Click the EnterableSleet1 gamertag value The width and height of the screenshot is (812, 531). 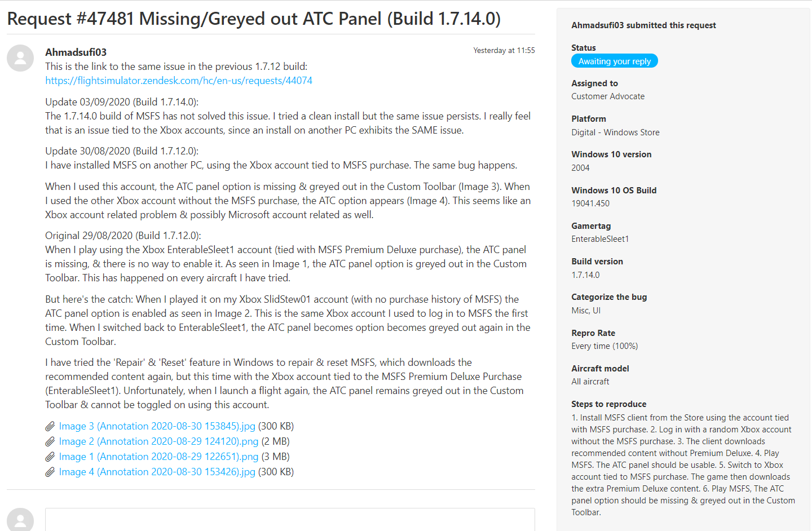[x=600, y=239]
